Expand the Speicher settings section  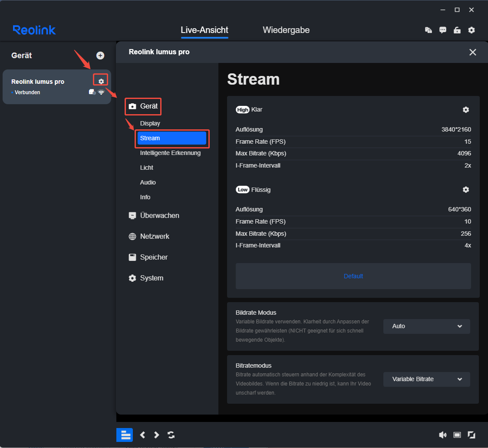coord(148,257)
